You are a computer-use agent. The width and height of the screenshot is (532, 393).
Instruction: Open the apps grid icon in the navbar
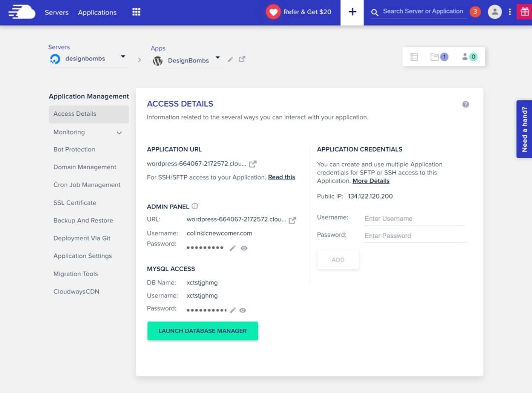(136, 11)
